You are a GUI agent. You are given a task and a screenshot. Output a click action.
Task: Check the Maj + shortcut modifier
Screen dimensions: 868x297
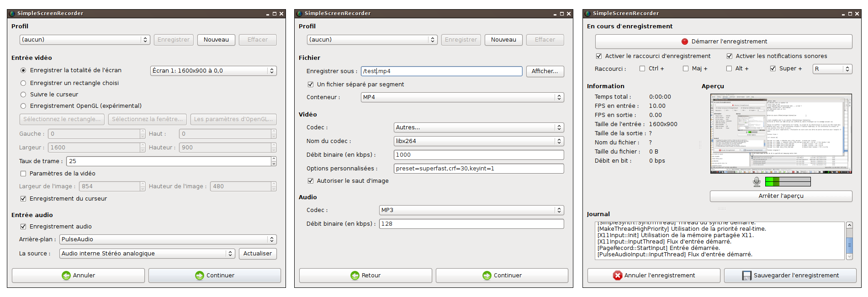[686, 69]
